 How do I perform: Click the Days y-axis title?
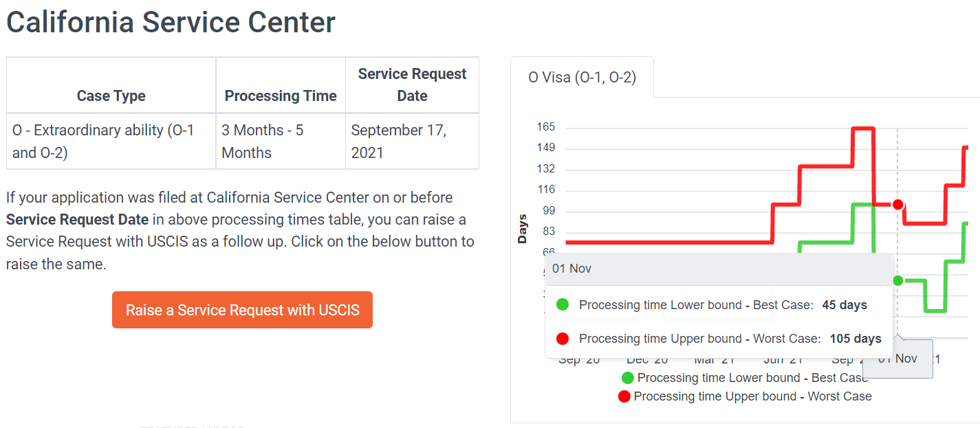(x=523, y=229)
